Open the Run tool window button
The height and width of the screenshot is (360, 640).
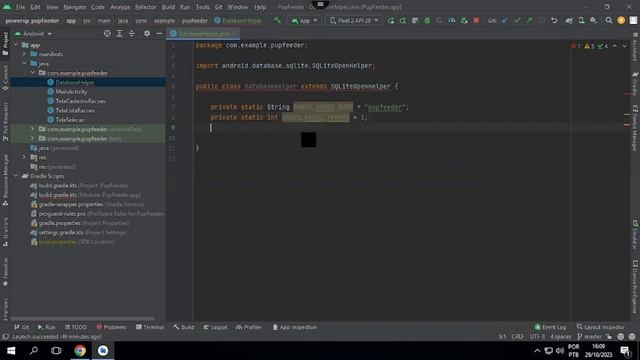tap(47, 327)
